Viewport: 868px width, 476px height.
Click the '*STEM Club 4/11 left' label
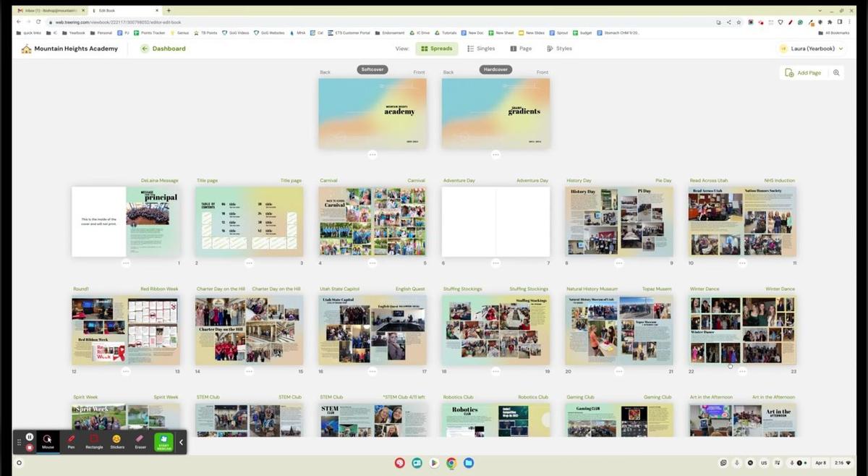(404, 397)
